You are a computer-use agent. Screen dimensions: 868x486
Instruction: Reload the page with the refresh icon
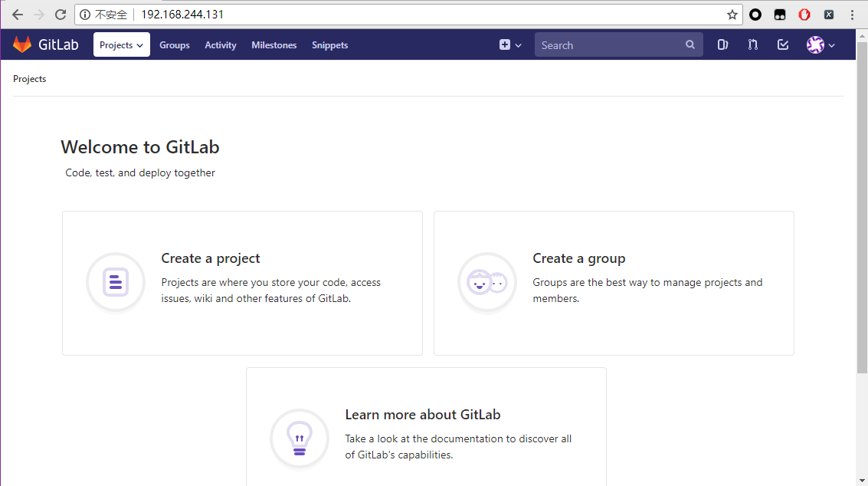(61, 15)
